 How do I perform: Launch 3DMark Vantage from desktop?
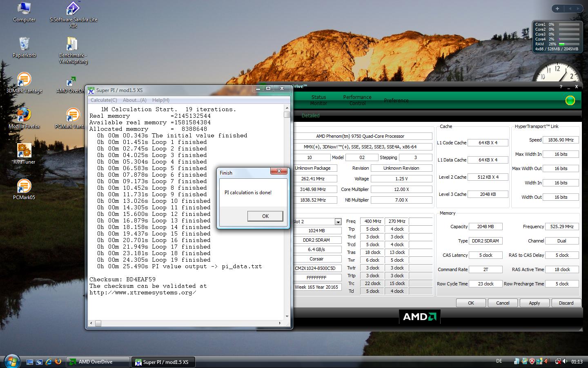point(24,83)
